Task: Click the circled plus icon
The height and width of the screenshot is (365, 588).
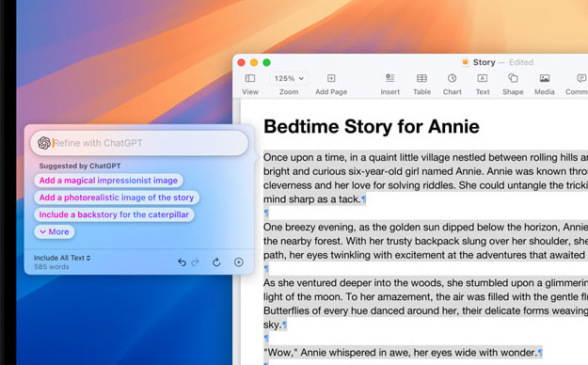Action: [x=239, y=262]
